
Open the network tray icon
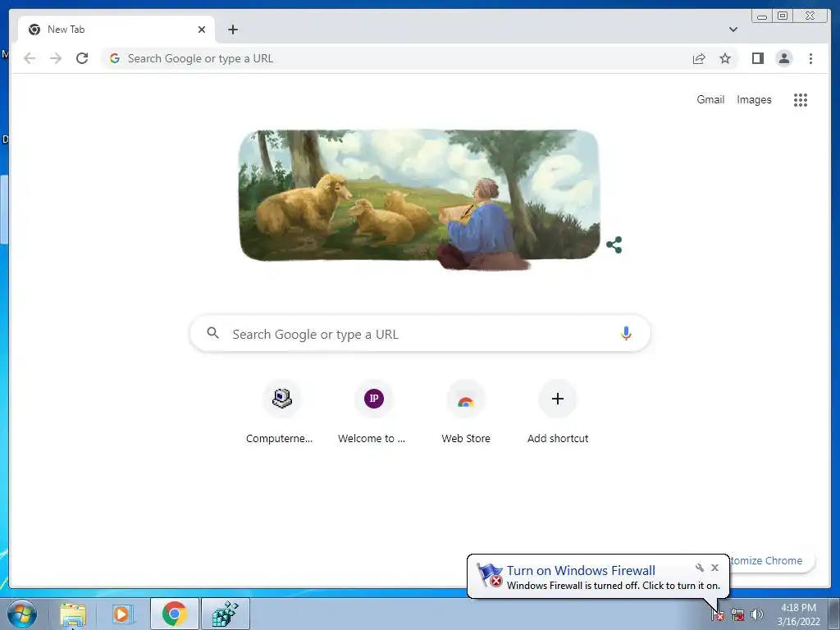737,615
